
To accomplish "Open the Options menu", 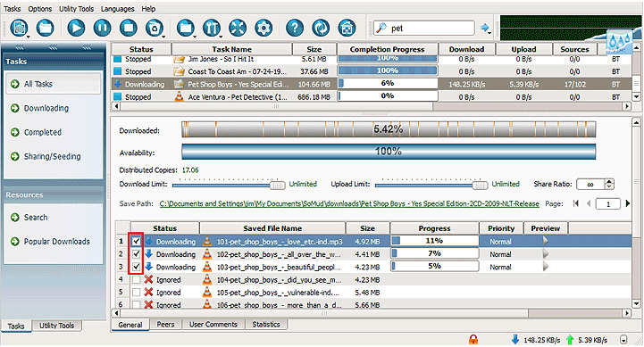I will [x=40, y=9].
